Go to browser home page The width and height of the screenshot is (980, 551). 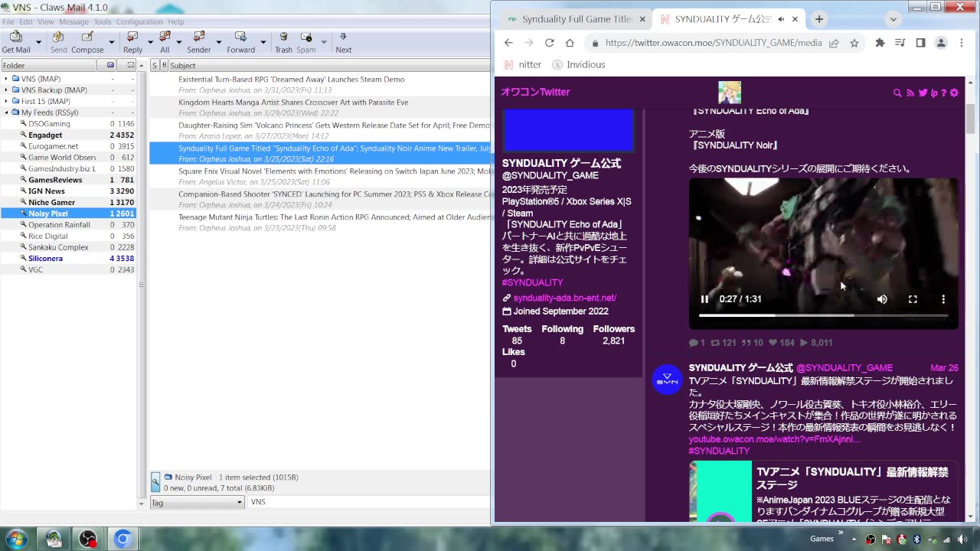[570, 43]
